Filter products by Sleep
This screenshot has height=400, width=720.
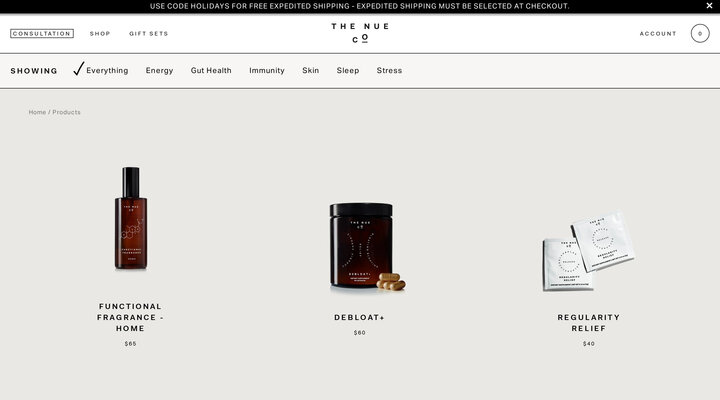click(348, 70)
